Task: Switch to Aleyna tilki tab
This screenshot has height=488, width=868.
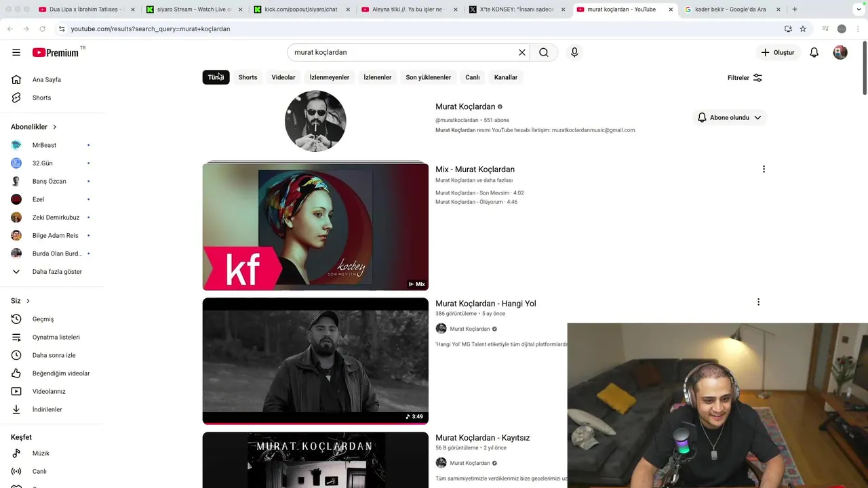Action: [x=409, y=9]
